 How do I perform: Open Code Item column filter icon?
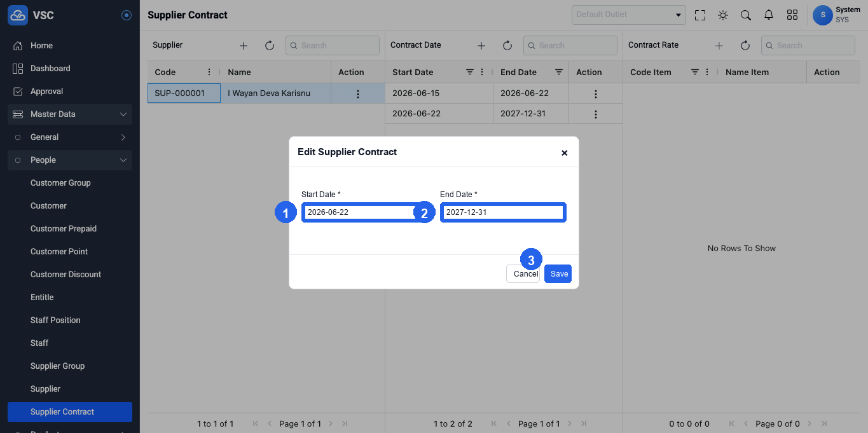click(x=695, y=72)
